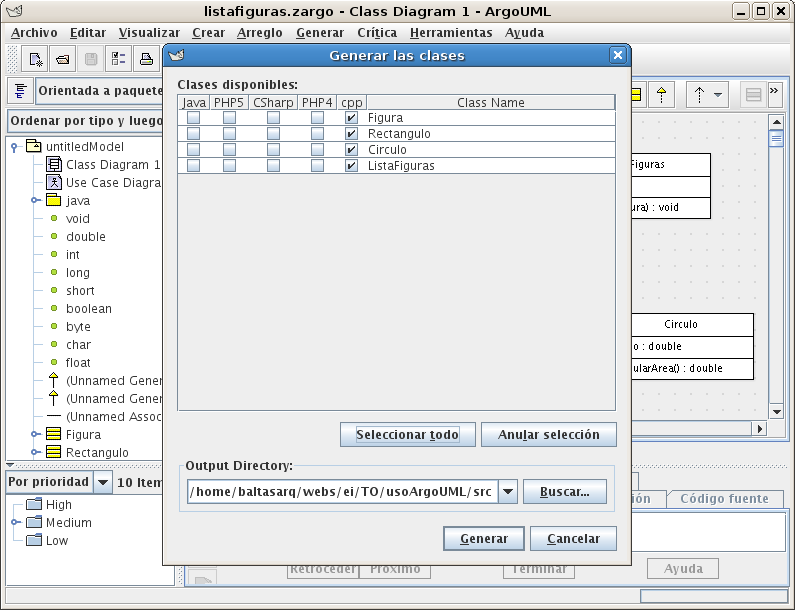Image resolution: width=795 pixels, height=610 pixels.
Task: Open the Por prioridad dropdown arrow
Action: 102,482
